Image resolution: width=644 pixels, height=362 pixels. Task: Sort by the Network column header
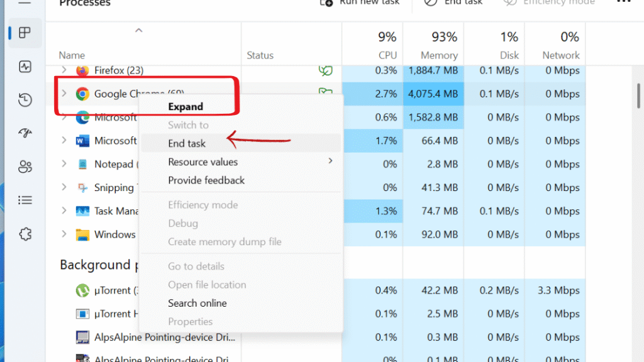coord(555,45)
